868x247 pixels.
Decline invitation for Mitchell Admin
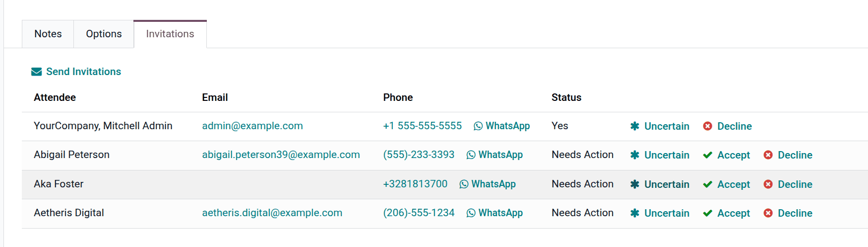click(728, 126)
